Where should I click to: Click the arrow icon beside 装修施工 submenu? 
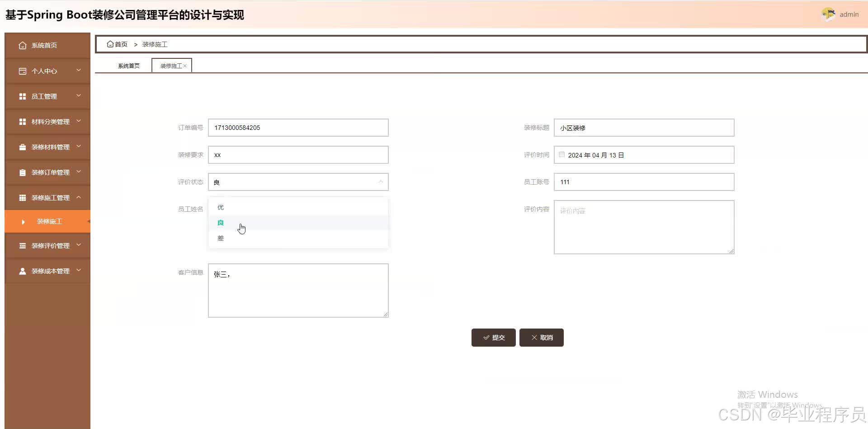click(23, 222)
